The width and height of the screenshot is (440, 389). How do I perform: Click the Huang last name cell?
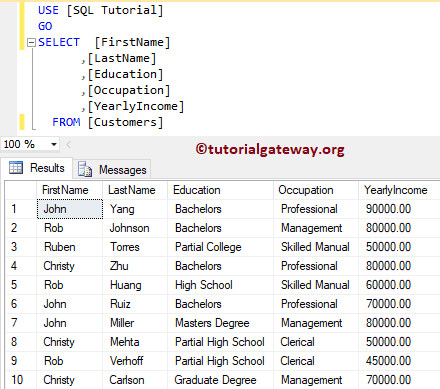click(x=135, y=285)
